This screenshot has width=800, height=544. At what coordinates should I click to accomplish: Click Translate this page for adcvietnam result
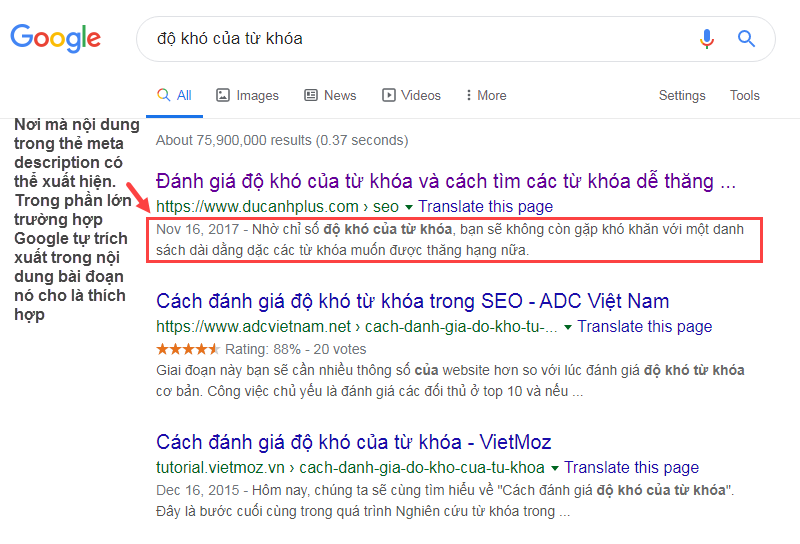coord(644,326)
